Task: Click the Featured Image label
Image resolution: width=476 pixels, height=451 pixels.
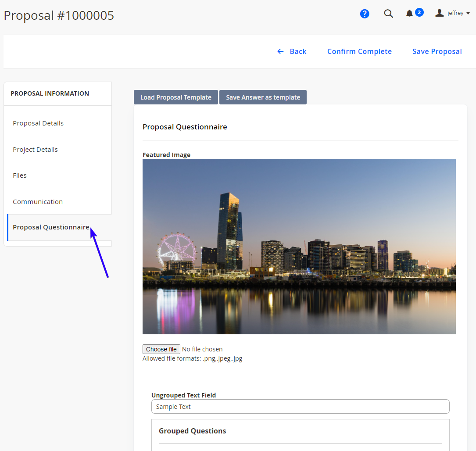Action: 166,155
